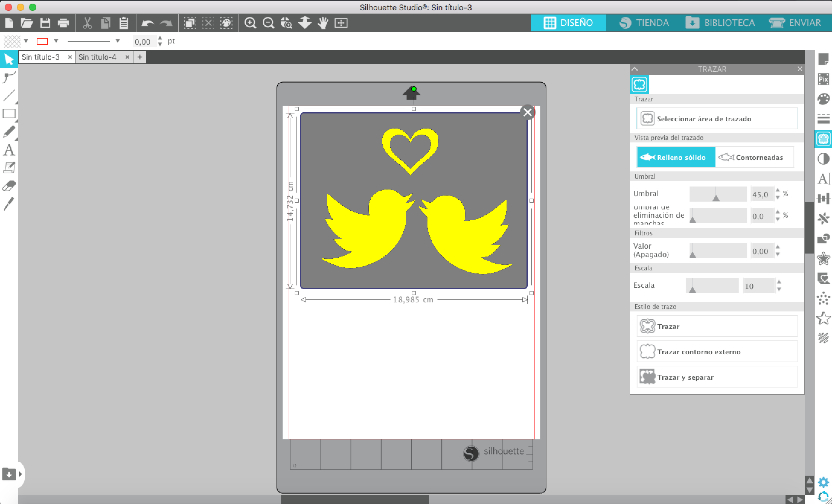Click the red line color swatch
Viewport: 832px width, 504px height.
pyautogui.click(x=42, y=41)
